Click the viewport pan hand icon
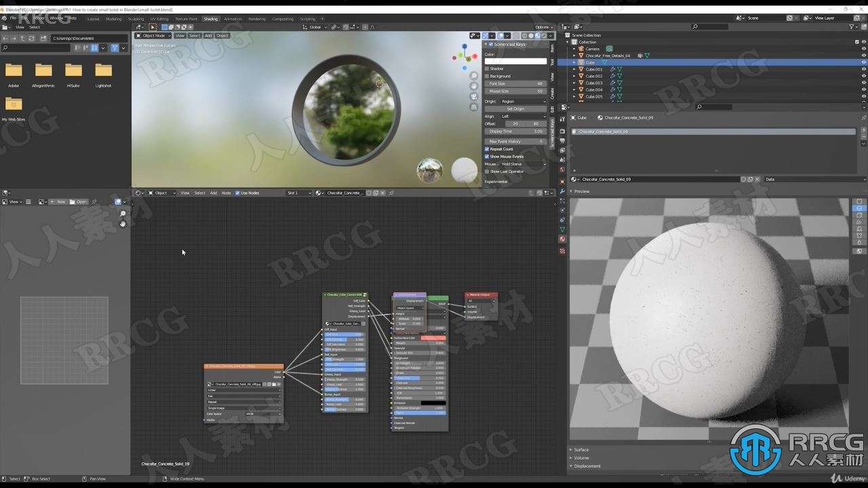This screenshot has height=488, width=868. (x=474, y=86)
